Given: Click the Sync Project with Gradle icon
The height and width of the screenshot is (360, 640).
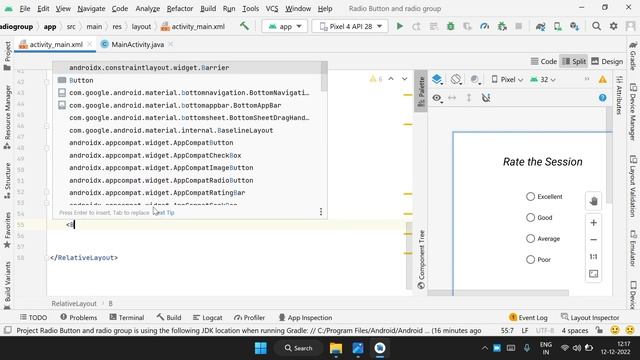Looking at the screenshot, I should click(540, 26).
